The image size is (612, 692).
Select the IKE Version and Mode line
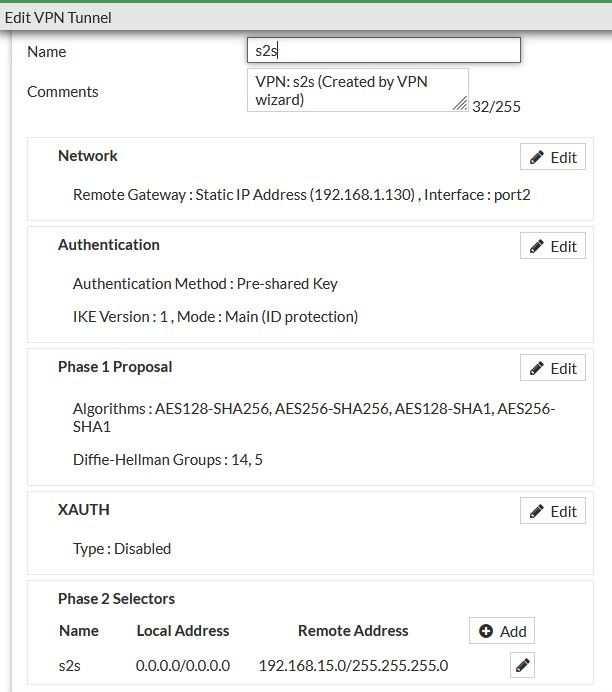click(x=215, y=317)
